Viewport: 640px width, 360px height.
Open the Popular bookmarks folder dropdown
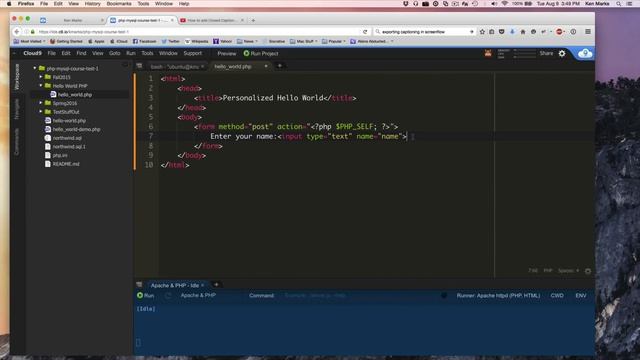click(334, 41)
